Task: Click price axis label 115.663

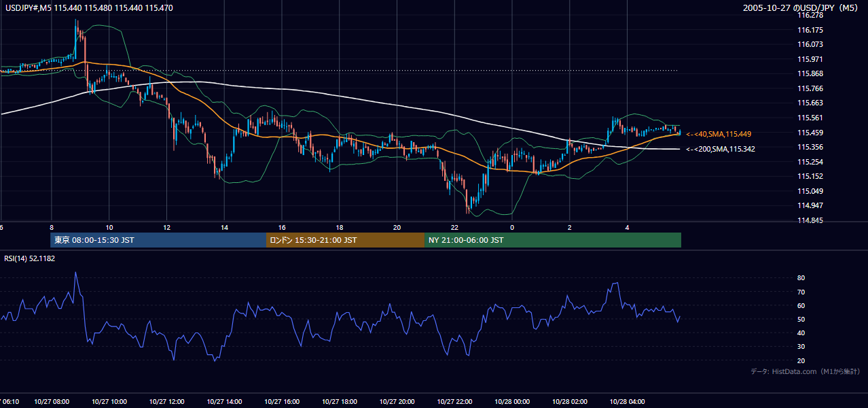Action: click(811, 103)
